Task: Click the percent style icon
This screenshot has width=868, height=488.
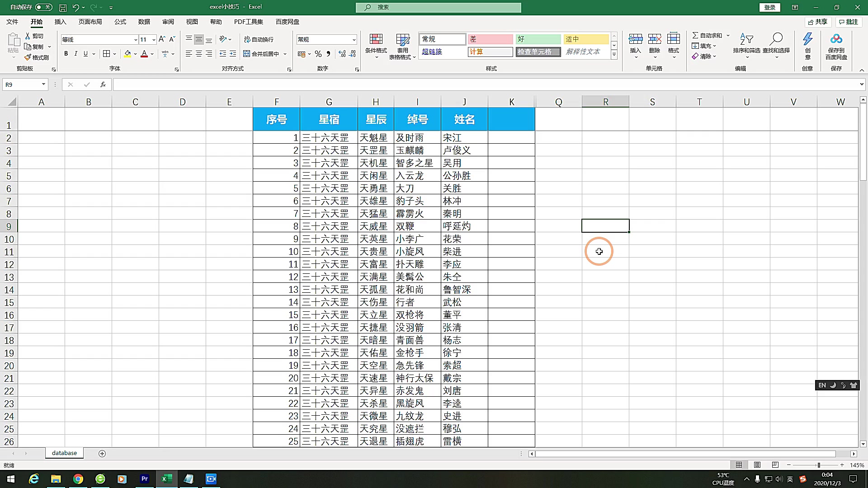Action: 318,54
